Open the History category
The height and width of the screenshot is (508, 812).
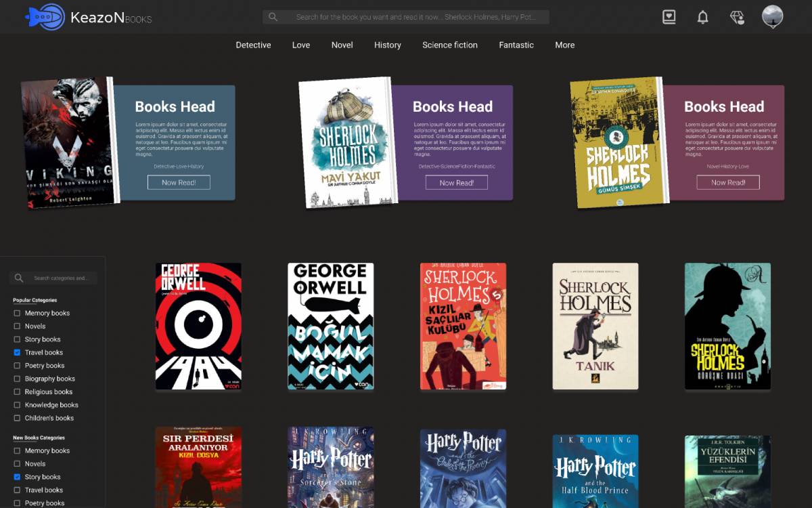[x=387, y=45]
